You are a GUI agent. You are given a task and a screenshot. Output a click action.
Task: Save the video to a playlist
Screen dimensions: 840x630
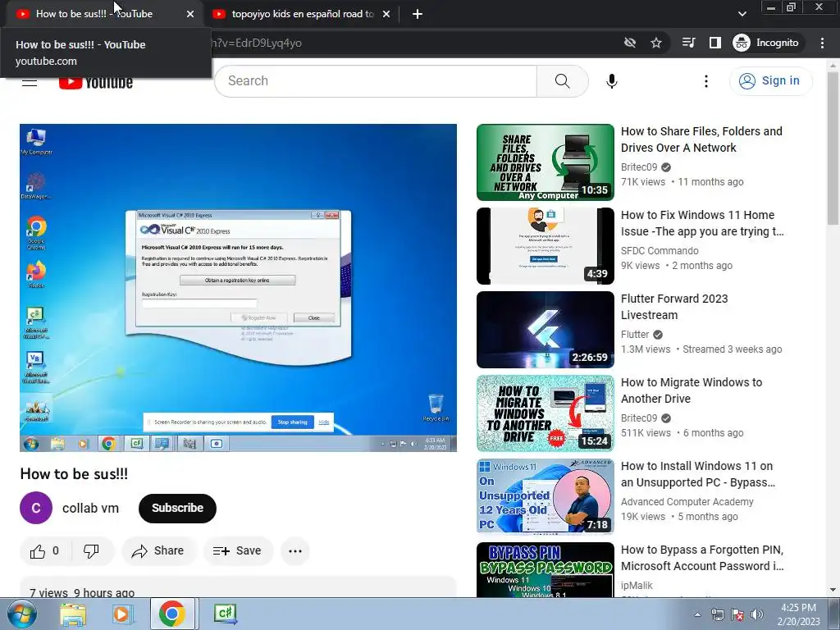[238, 550]
